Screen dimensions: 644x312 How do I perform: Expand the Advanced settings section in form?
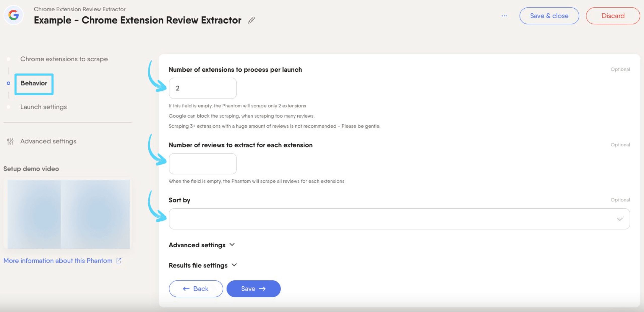pyautogui.click(x=202, y=245)
